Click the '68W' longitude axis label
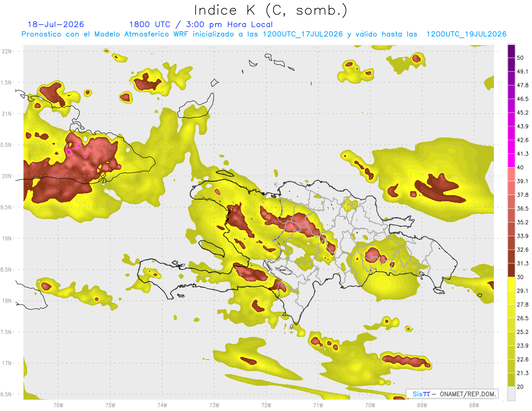The height and width of the screenshot is (411, 532). point(474,405)
